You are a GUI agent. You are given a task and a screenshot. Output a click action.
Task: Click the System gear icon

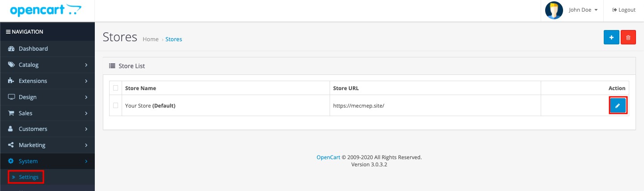pos(11,161)
